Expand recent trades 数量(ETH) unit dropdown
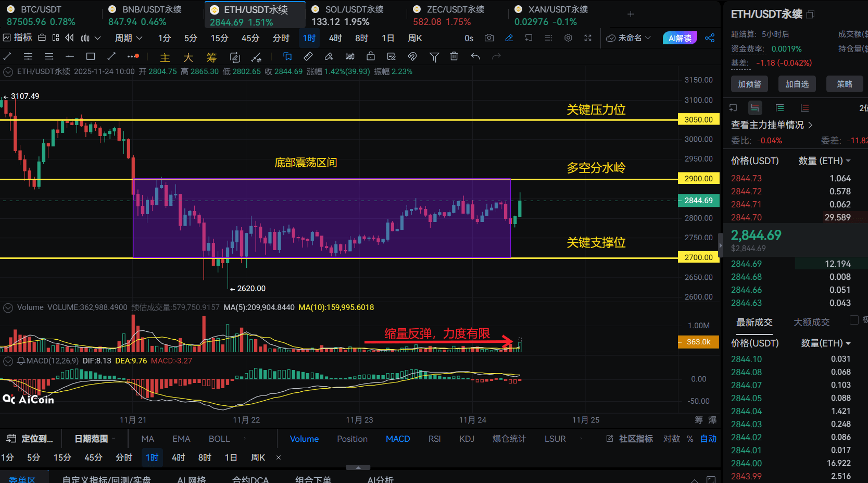This screenshot has height=483, width=868. (826, 343)
